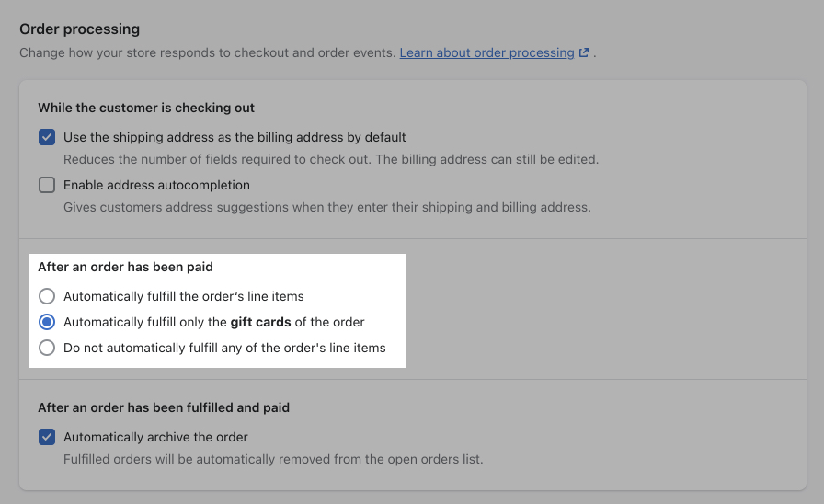824x504 pixels.
Task: Click the 'Fulfilled orders will be automatically removed' help text
Action: (273, 459)
